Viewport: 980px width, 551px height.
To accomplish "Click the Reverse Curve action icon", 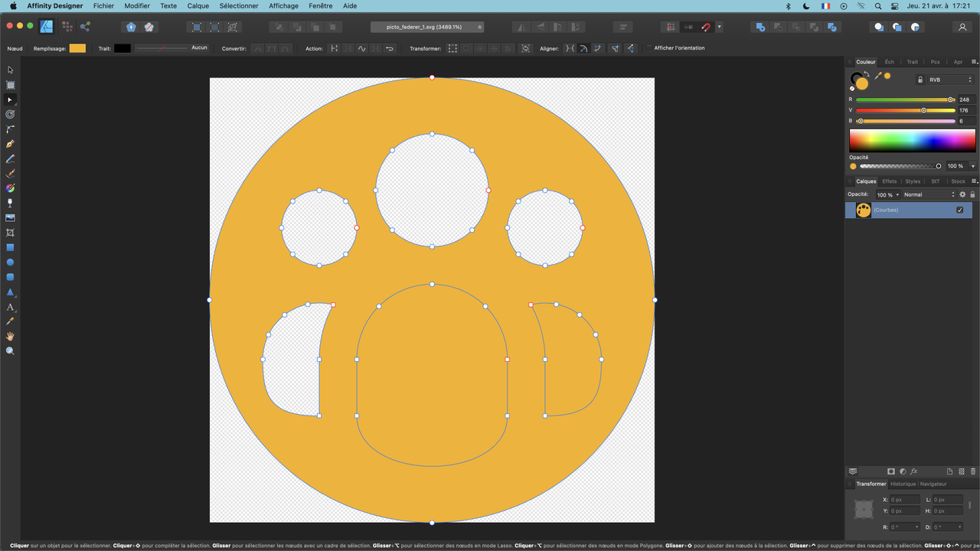I will pos(390,48).
